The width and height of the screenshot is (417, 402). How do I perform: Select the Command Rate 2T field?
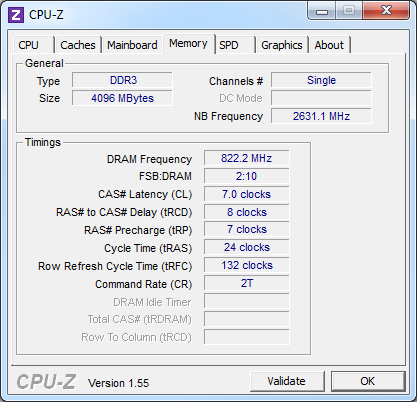247,283
